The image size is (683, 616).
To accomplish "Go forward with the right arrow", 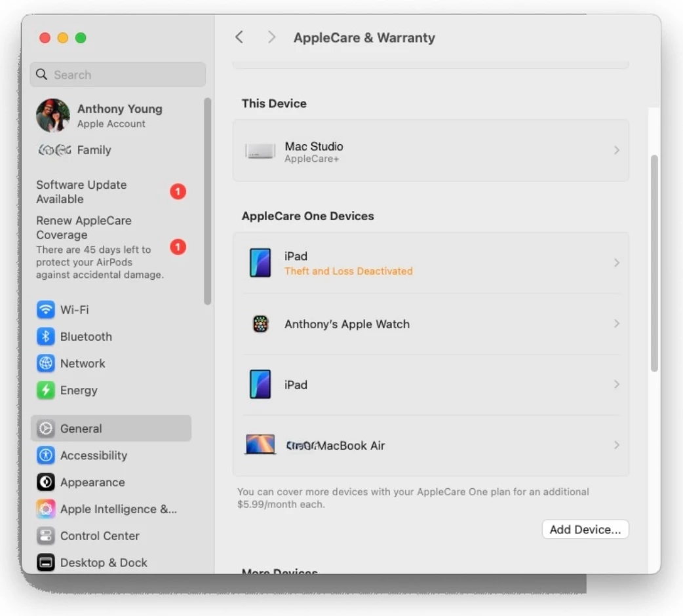I will (x=271, y=37).
